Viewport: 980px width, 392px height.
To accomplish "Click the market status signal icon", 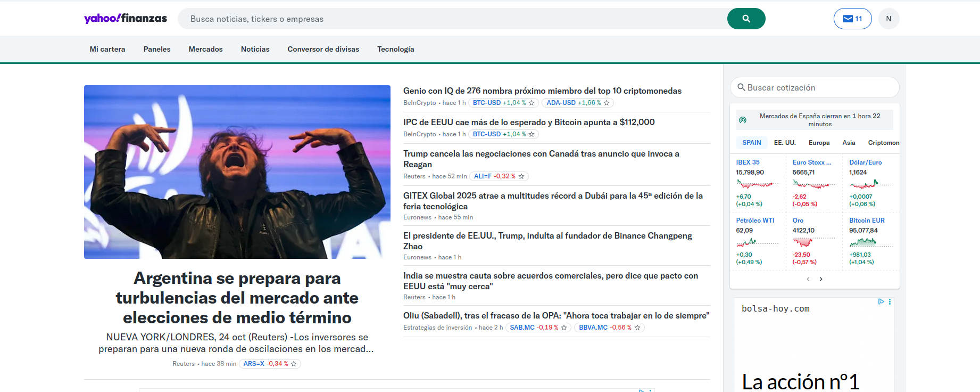I will pos(743,120).
